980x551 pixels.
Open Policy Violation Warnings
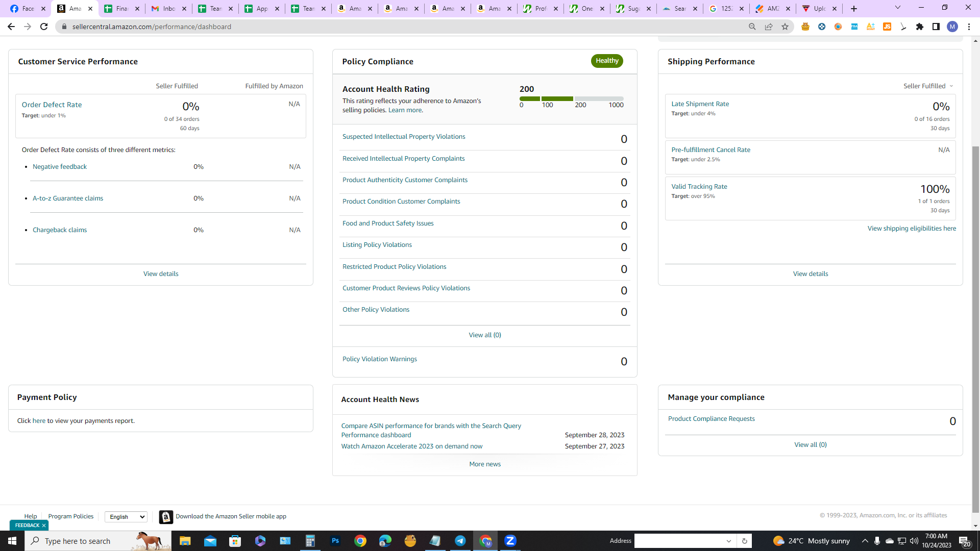click(380, 359)
